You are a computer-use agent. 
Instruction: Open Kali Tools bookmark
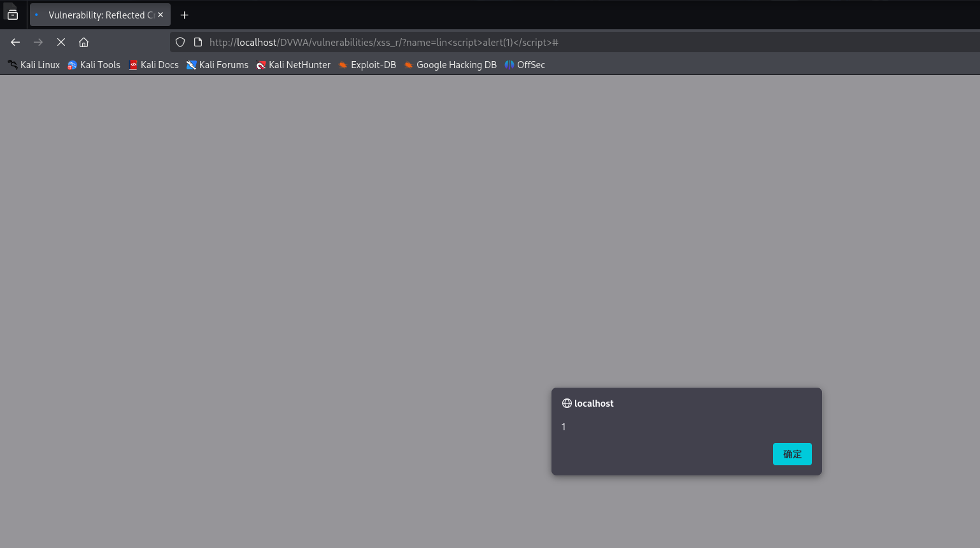pos(94,65)
